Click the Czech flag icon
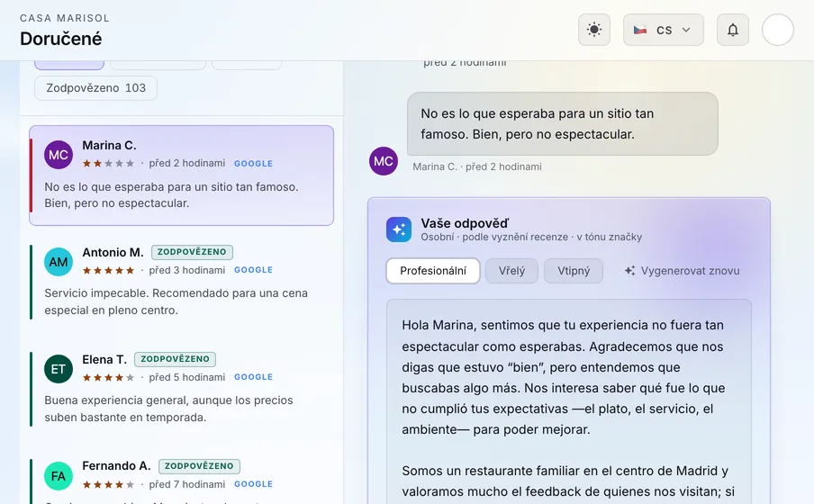The image size is (814, 504). point(640,30)
